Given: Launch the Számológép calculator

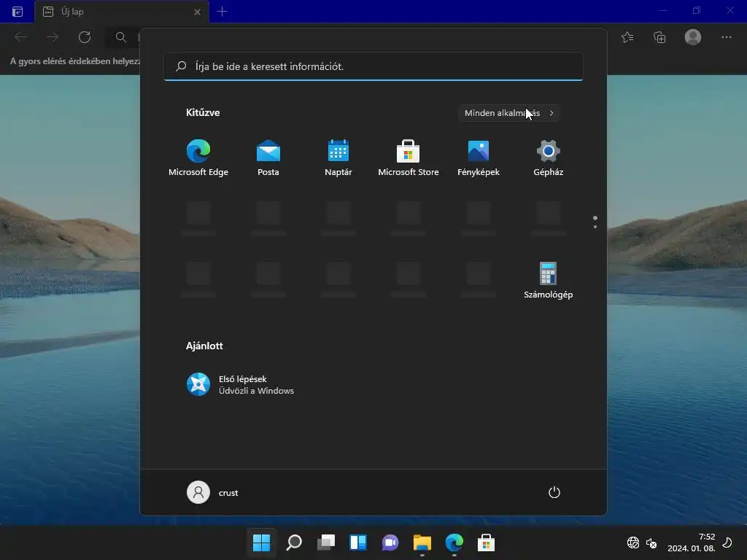Looking at the screenshot, I should [x=549, y=281].
